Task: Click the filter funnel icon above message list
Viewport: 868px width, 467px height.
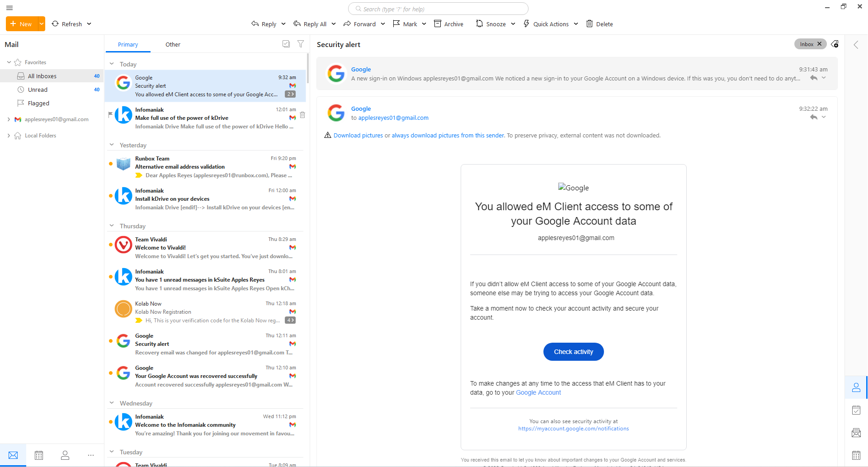Action: click(301, 44)
